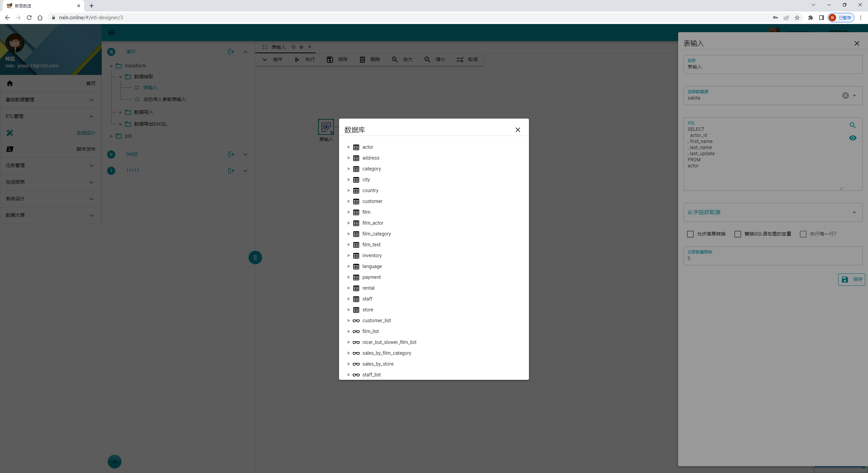The height and width of the screenshot is (473, 868).
Task: Click the zoom out (缩小) icon
Action: point(427,60)
